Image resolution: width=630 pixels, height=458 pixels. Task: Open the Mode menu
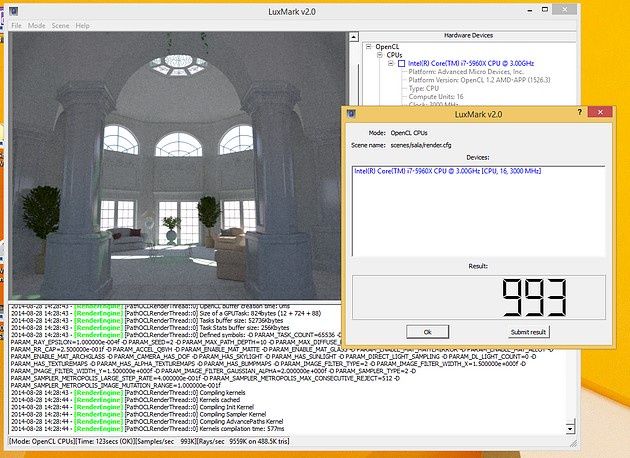coord(37,25)
